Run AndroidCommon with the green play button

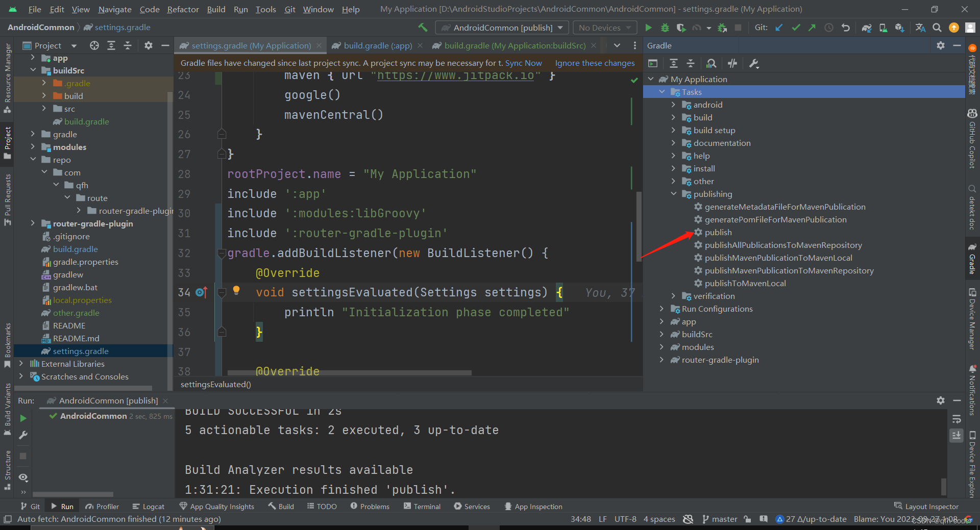point(648,28)
